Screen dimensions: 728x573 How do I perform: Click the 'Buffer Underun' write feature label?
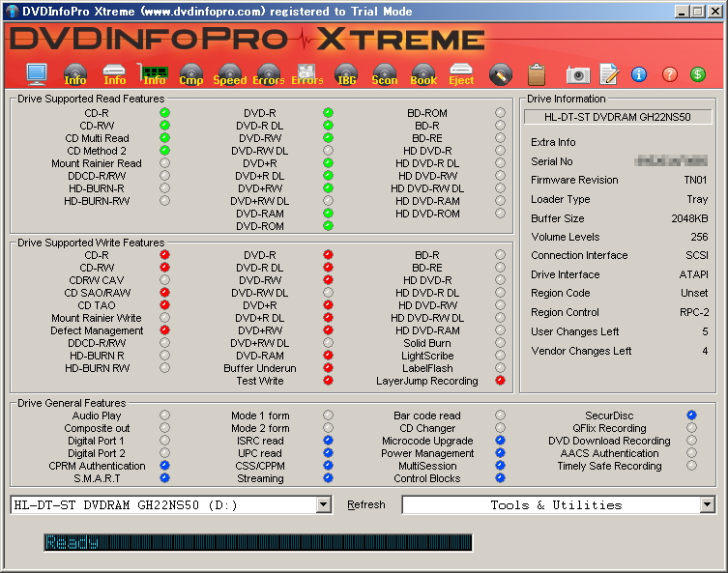[259, 368]
